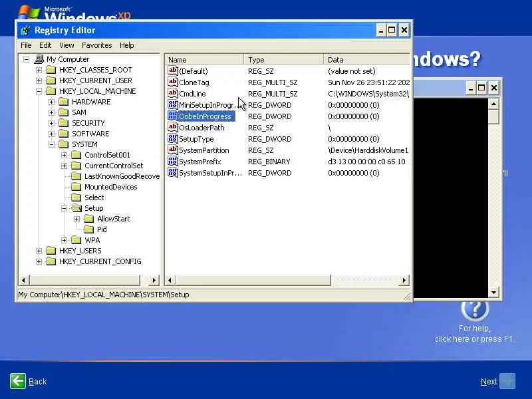Select the HKEY_CLASSES_ROOT folder icon

51,70
